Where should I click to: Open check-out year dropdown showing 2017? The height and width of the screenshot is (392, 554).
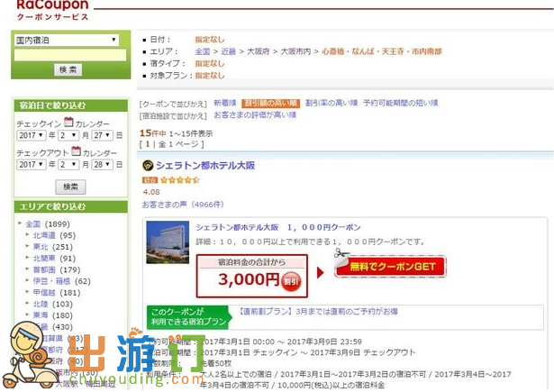pos(32,165)
